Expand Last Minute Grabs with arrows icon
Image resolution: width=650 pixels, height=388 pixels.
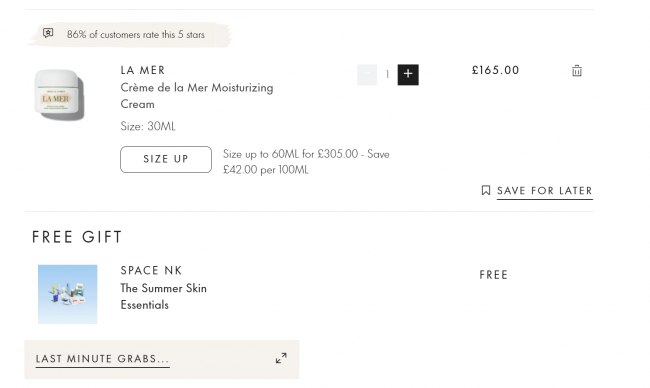click(281, 358)
